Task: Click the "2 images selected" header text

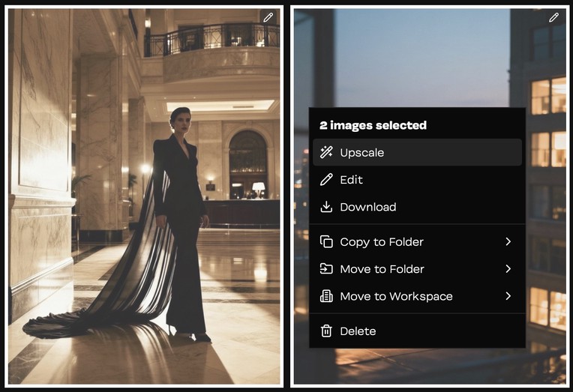Action: tap(373, 125)
